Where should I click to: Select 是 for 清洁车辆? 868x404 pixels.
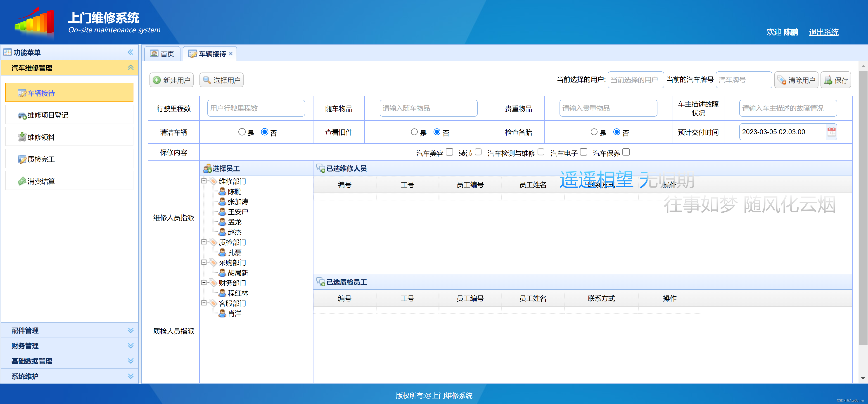[x=242, y=132]
